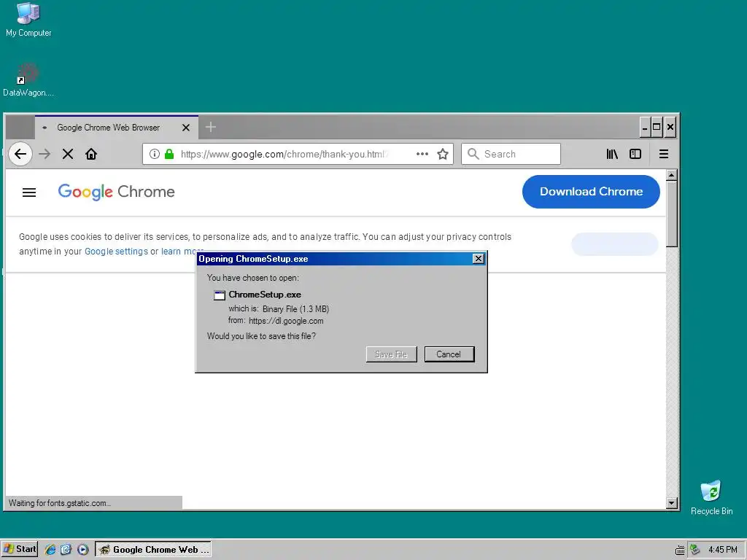The height and width of the screenshot is (560, 747).
Task: Click the scrollbar up arrow
Action: coord(671,175)
